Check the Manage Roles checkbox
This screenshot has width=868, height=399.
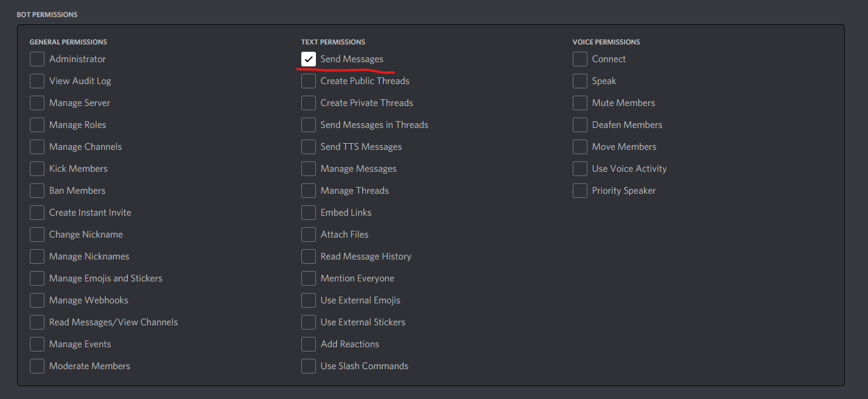click(37, 124)
